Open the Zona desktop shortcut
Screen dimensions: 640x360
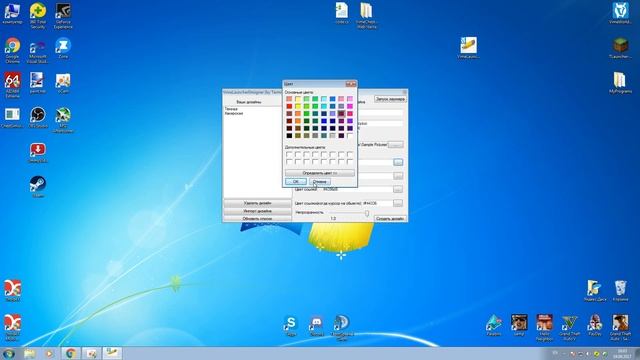coord(63,48)
